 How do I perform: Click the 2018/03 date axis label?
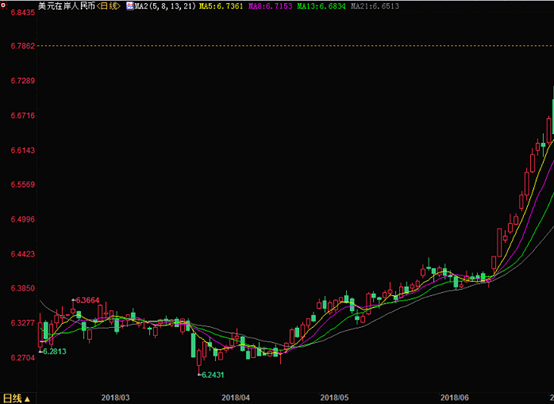click(x=116, y=398)
